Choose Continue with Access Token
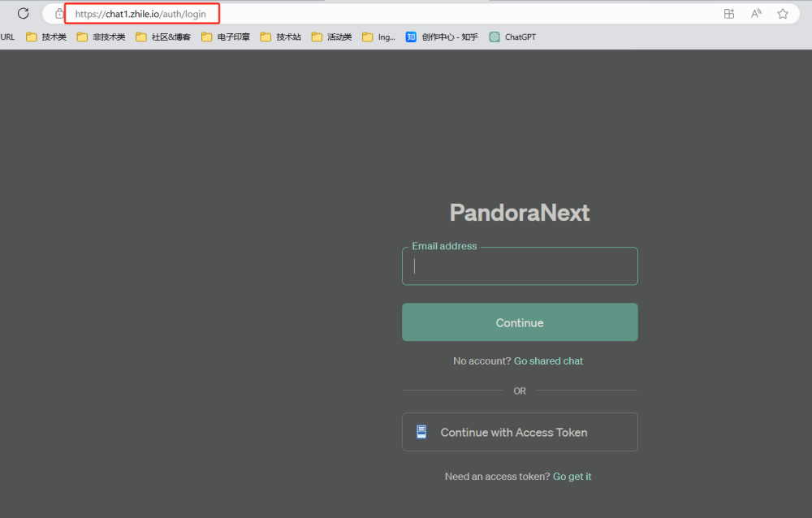812x518 pixels. 520,432
